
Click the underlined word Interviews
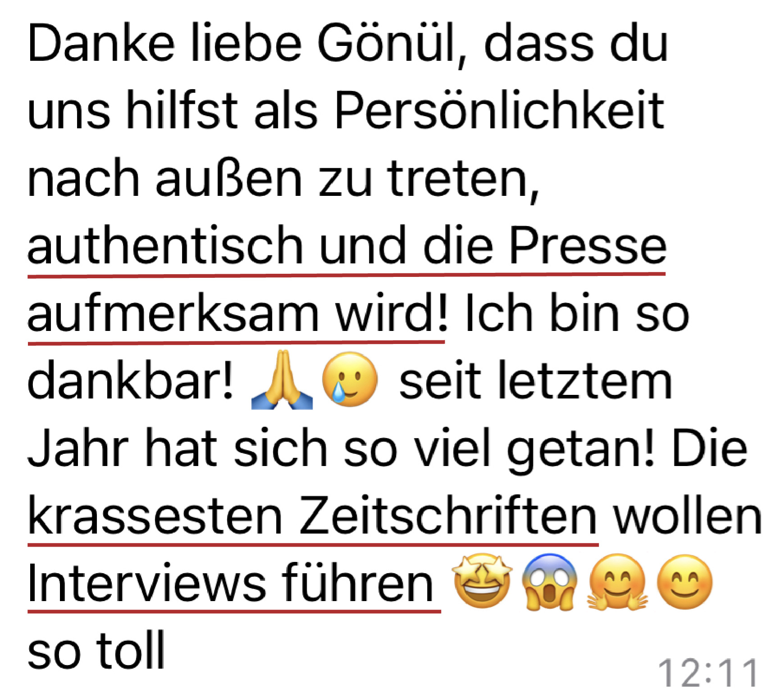click(147, 583)
